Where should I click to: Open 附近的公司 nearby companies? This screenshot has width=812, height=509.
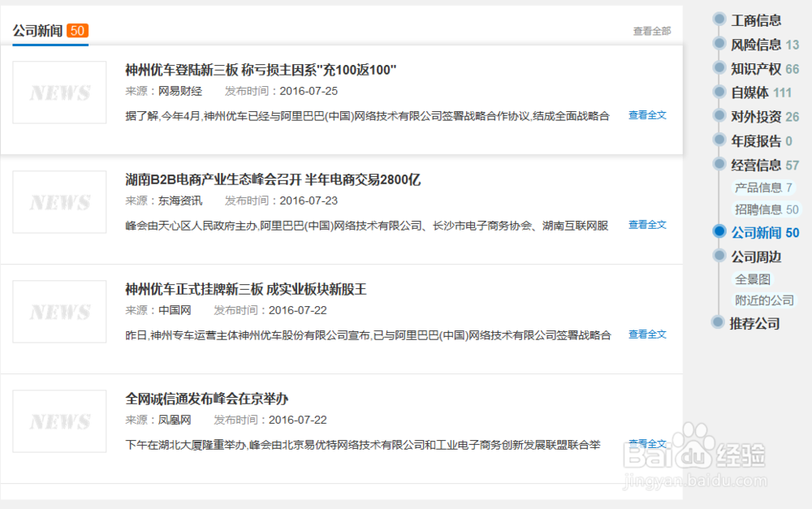762,300
